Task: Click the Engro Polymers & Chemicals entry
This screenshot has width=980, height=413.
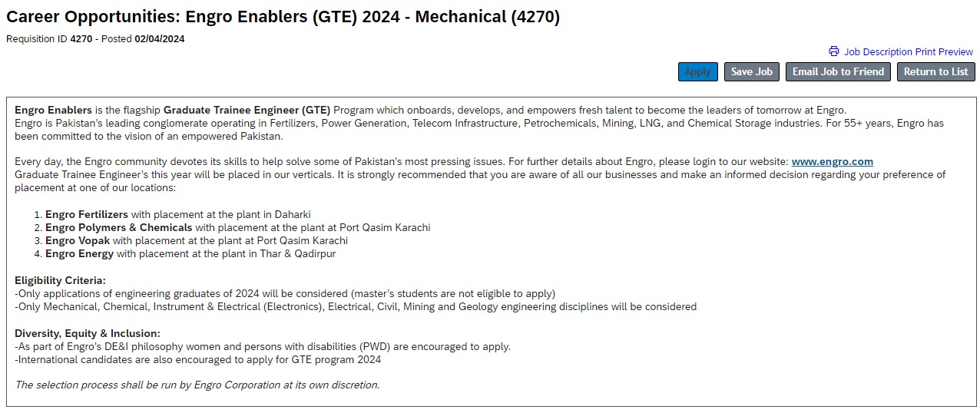Action: tap(118, 227)
